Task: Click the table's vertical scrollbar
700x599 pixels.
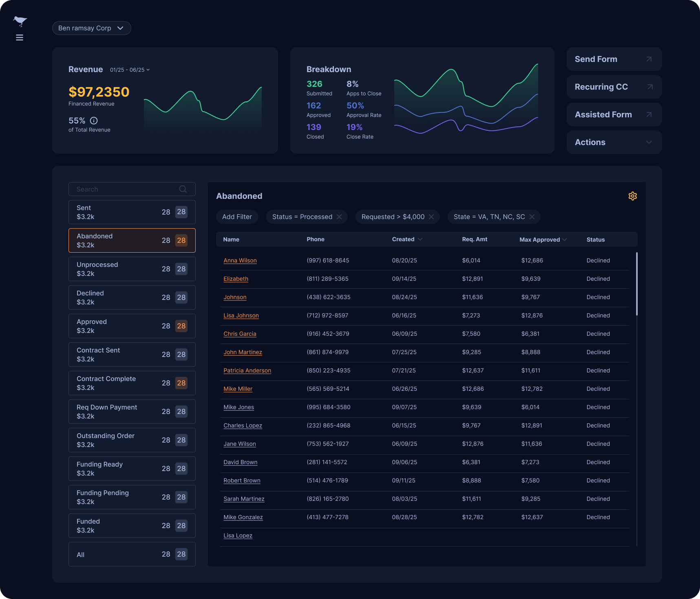Action: [637, 284]
